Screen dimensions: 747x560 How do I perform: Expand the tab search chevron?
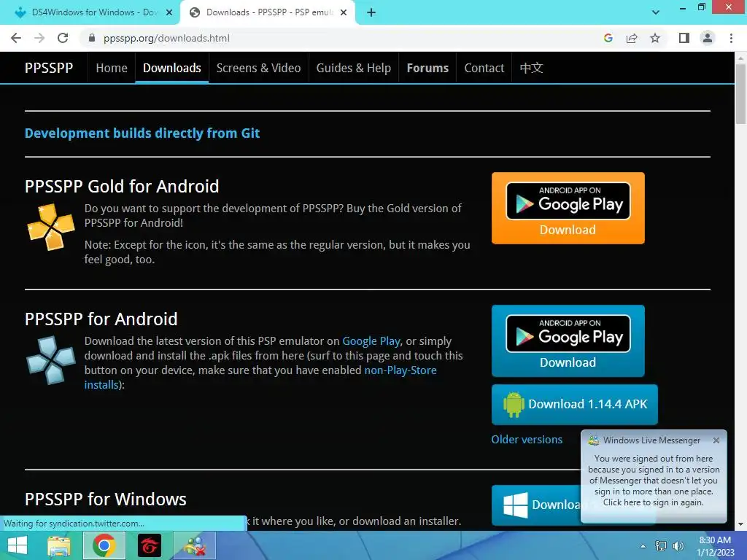[x=656, y=12]
